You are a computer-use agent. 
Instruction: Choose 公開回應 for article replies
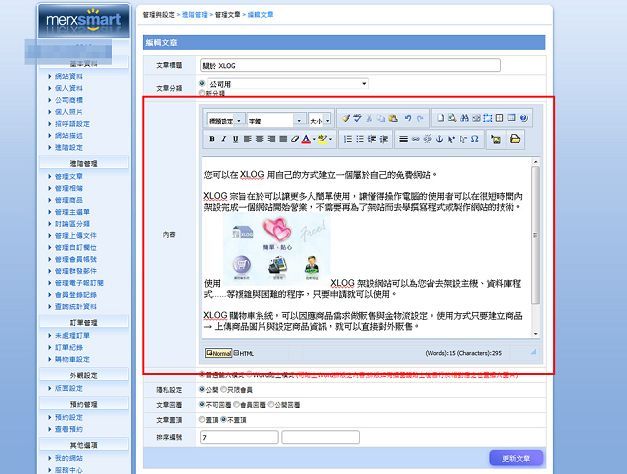pyautogui.click(x=271, y=404)
